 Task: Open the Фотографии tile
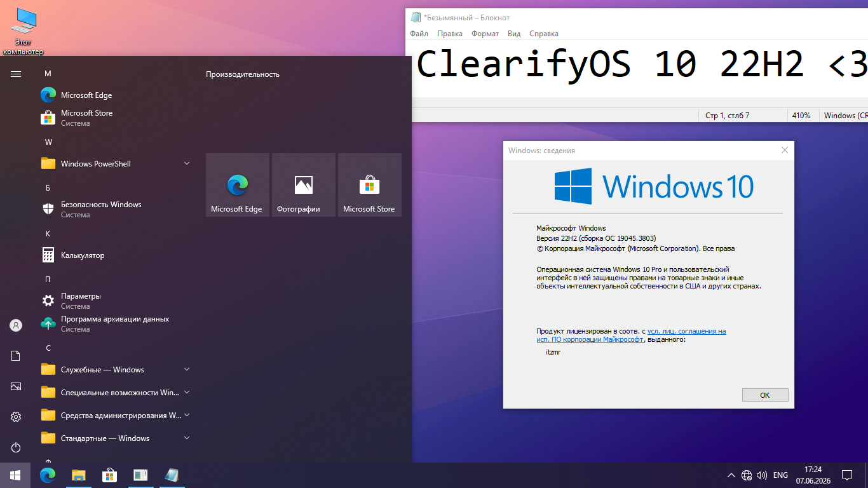coord(304,185)
